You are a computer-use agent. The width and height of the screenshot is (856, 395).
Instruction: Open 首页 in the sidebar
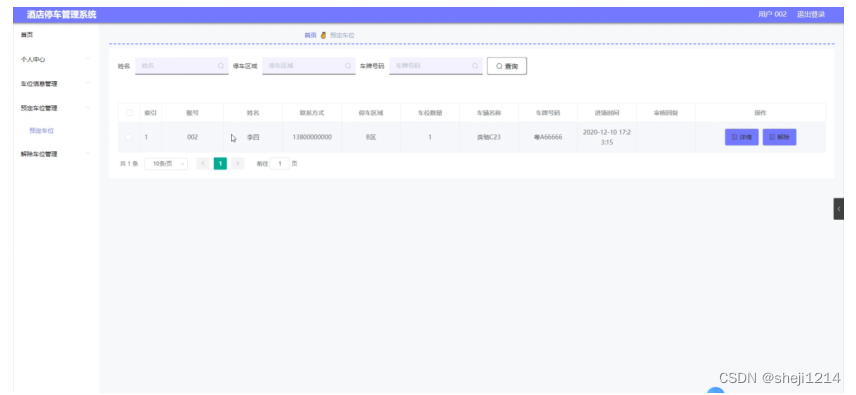pyautogui.click(x=27, y=35)
